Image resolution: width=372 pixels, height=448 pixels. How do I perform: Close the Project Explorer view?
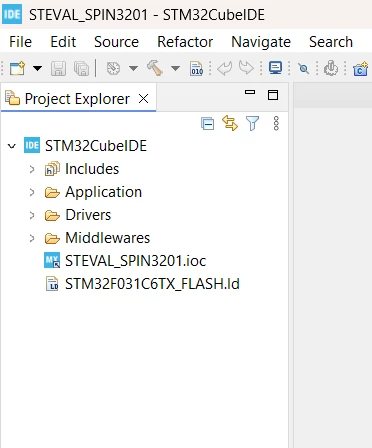[143, 99]
